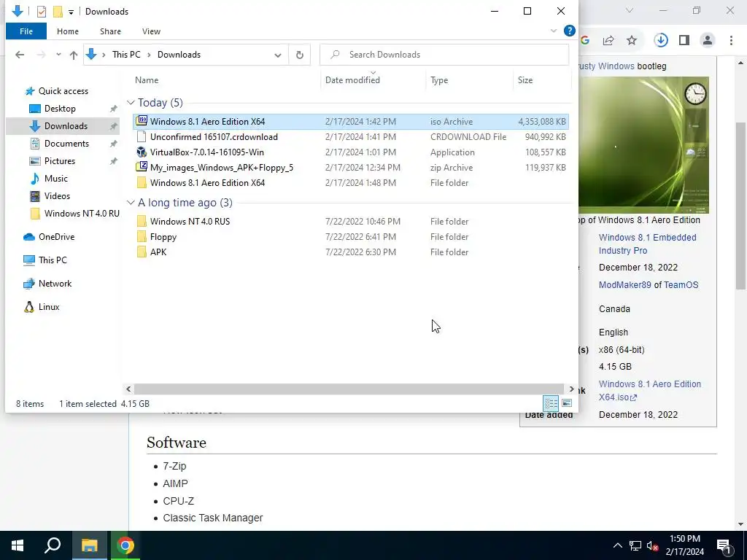Collapse the A long time ago group

(131, 203)
